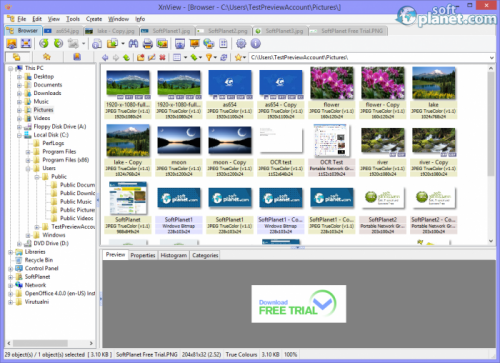Click the file Properties toolbar icon
The height and width of the screenshot is (363, 500).
pyautogui.click(x=97, y=44)
